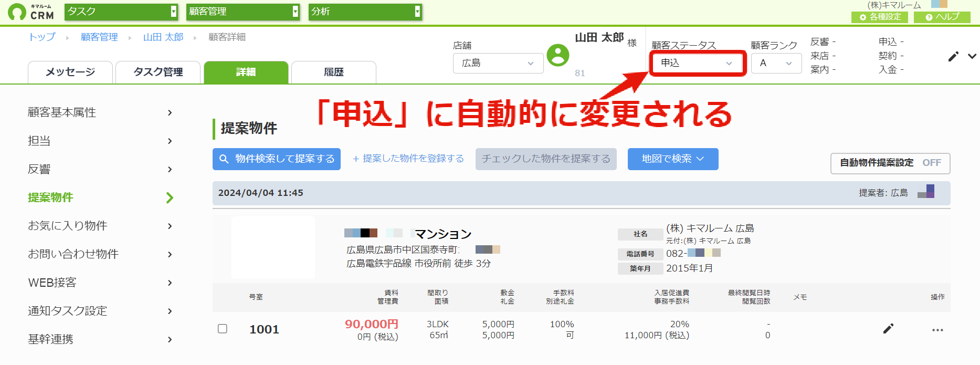Click 提案した物件を登録する link
980x365 pixels.
pos(408,159)
